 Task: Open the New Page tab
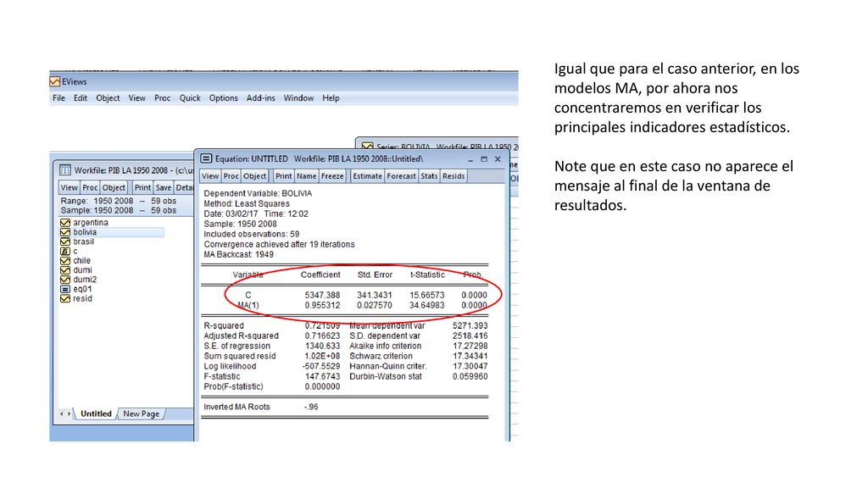[142, 413]
